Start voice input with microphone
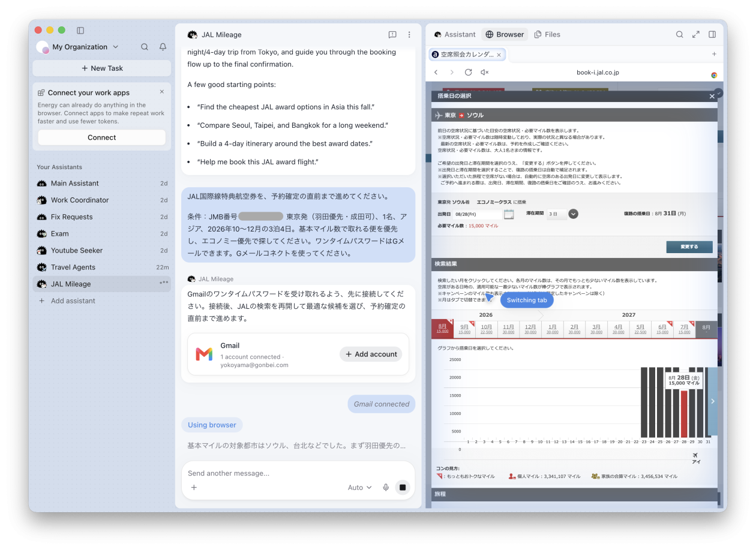Screen dimensions: 756x550 point(386,488)
